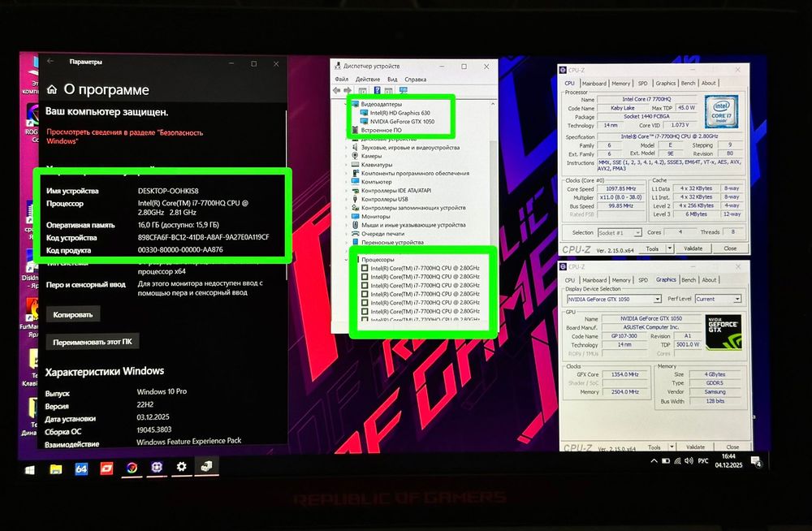The height and width of the screenshot is (531, 812).
Task: Click the Мониторы category icon
Action: [356, 216]
